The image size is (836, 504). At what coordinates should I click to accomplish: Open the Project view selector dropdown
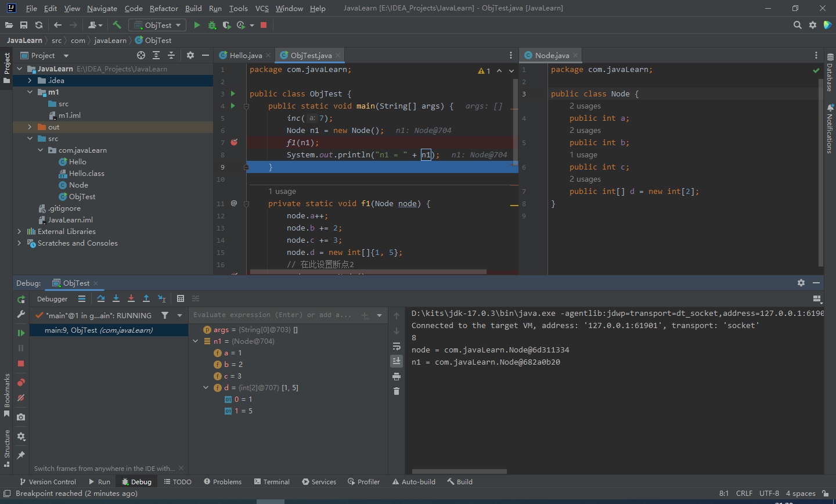coord(44,55)
